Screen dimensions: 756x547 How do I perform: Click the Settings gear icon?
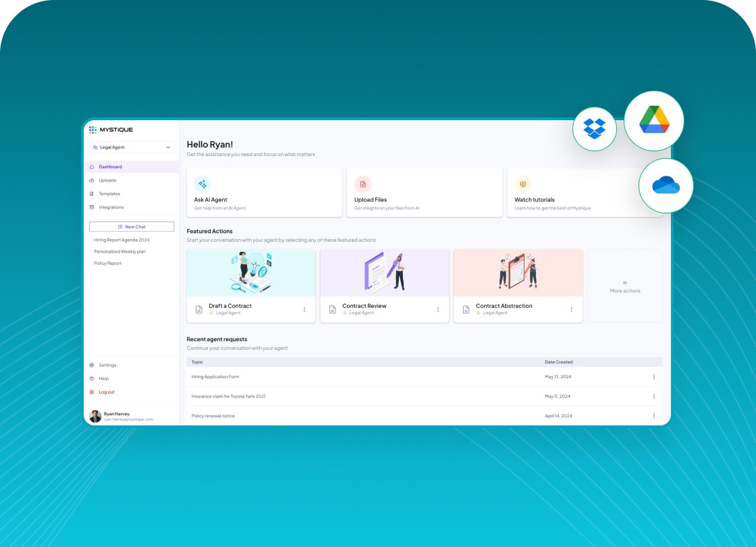(92, 365)
